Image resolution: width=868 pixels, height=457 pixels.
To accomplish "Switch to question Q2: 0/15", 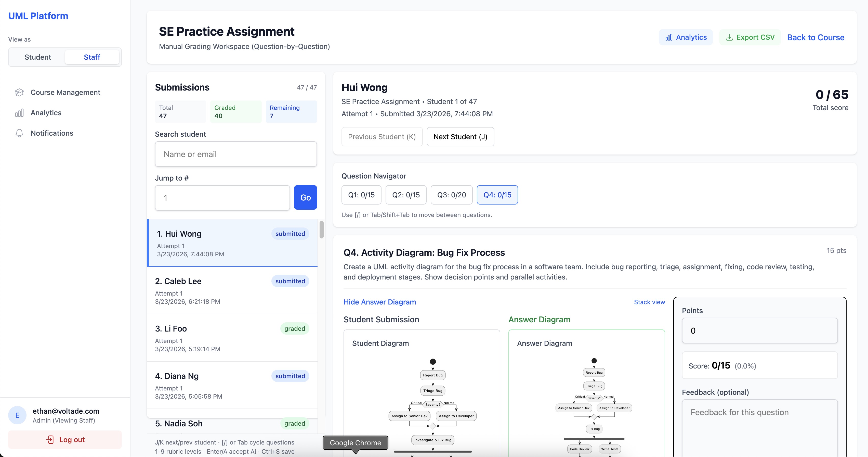I will (x=406, y=195).
